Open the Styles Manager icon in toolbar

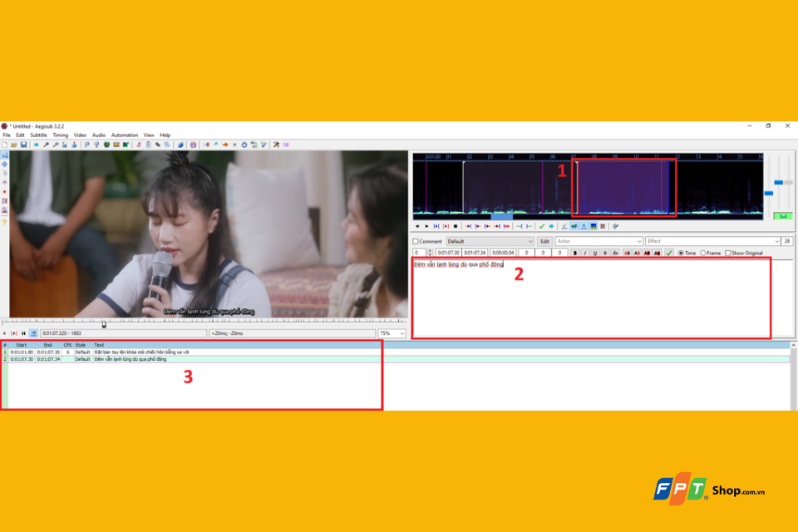click(139, 145)
